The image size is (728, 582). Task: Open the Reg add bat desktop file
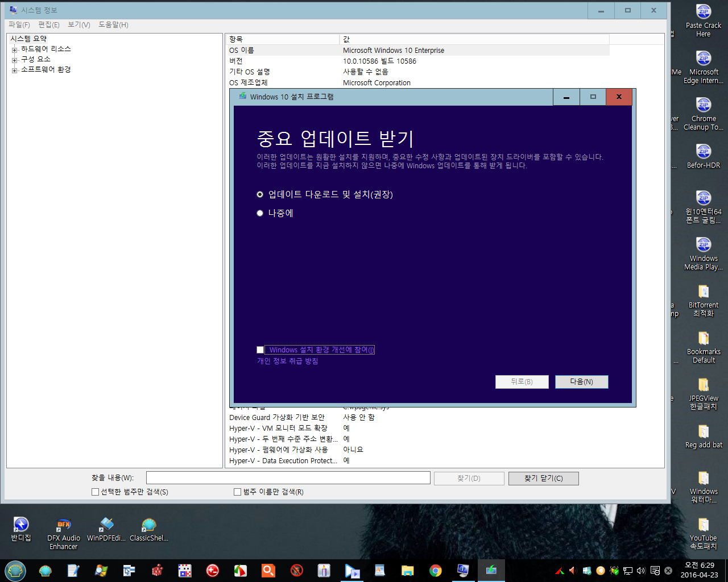(704, 436)
